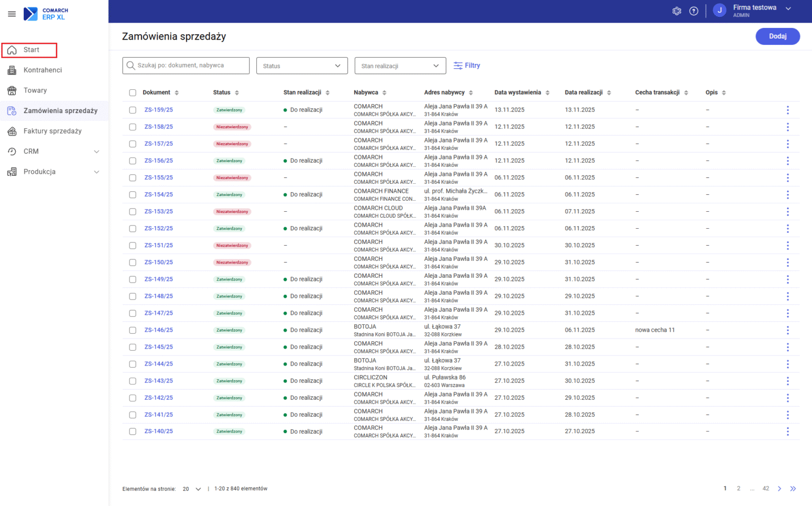Open the Firma testowa company menu
The height and width of the screenshot is (506, 812).
[x=754, y=11]
